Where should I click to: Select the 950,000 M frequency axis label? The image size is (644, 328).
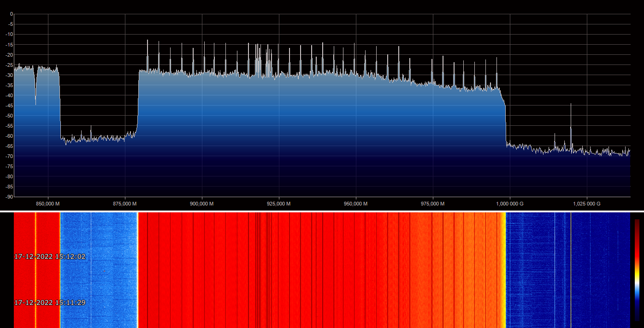tap(356, 204)
